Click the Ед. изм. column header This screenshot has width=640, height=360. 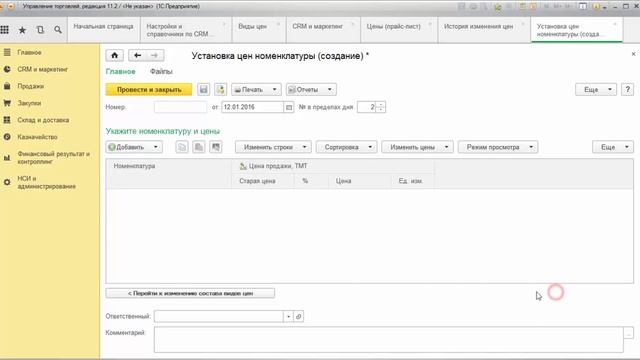pyautogui.click(x=412, y=181)
